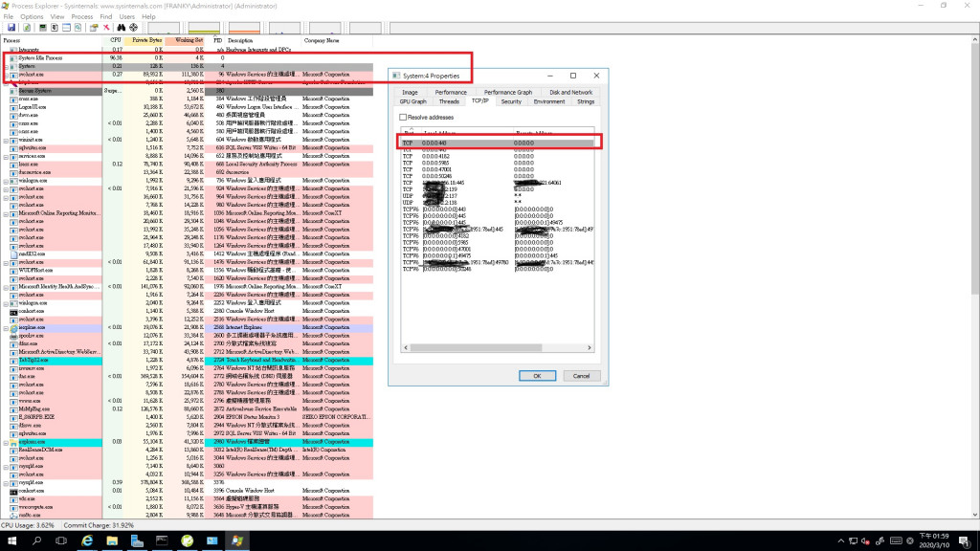Sort by the Description column header

(x=264, y=40)
